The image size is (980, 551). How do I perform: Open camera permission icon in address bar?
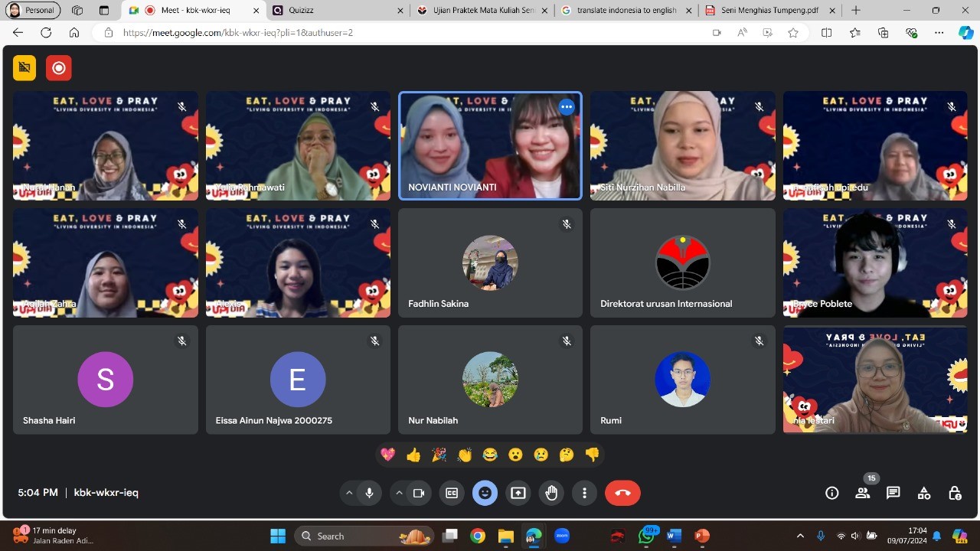(717, 33)
